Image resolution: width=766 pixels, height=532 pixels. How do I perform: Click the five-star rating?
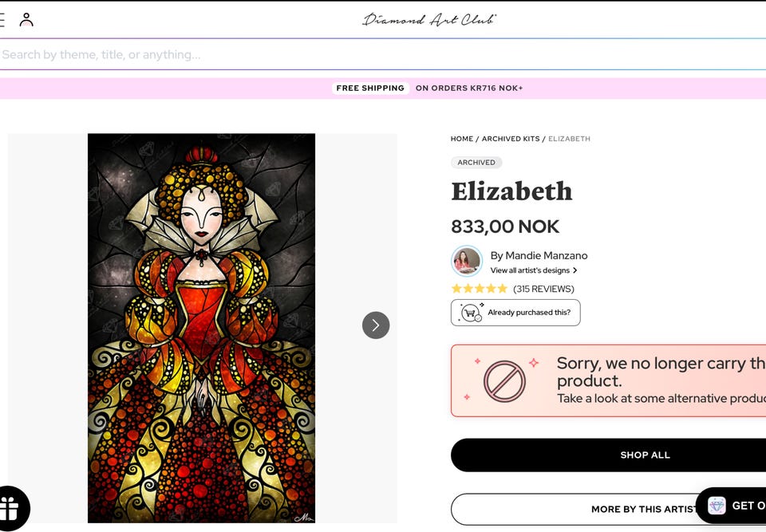tap(480, 289)
